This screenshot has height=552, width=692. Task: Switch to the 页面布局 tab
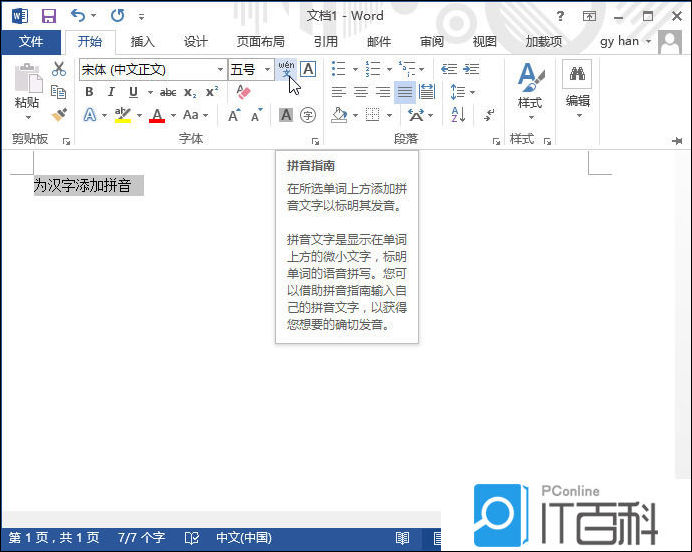260,42
